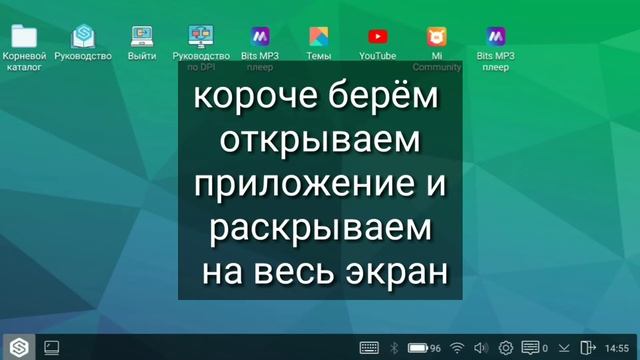Click the download arrow tray icon
The height and width of the screenshot is (360, 640).
click(x=564, y=348)
